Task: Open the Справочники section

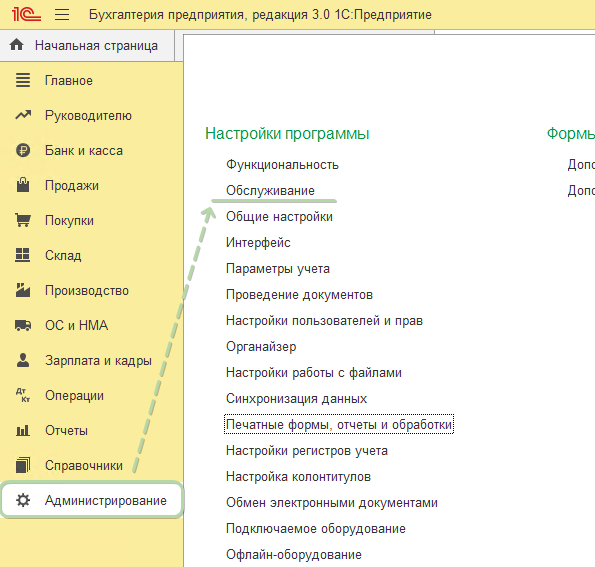Action: tap(83, 466)
